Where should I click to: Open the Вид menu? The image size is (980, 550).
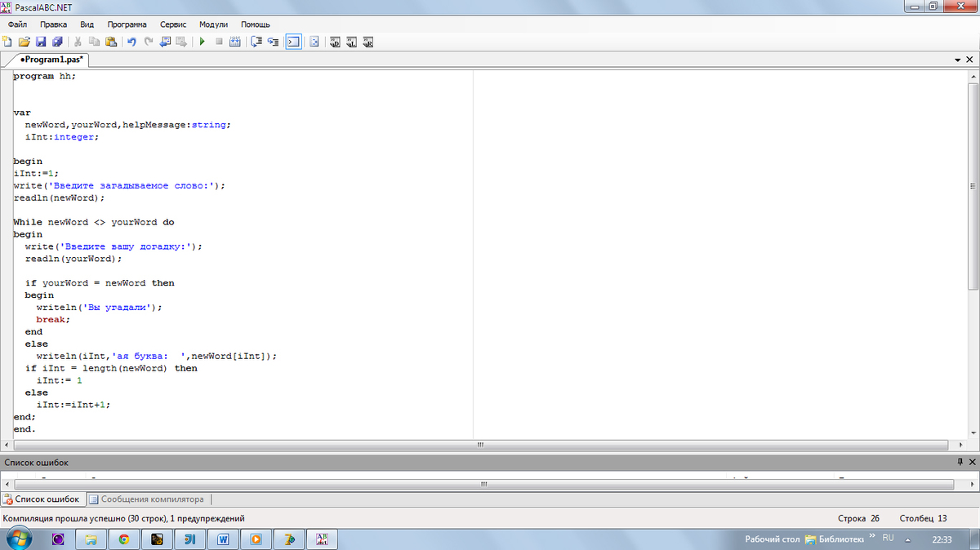(87, 24)
